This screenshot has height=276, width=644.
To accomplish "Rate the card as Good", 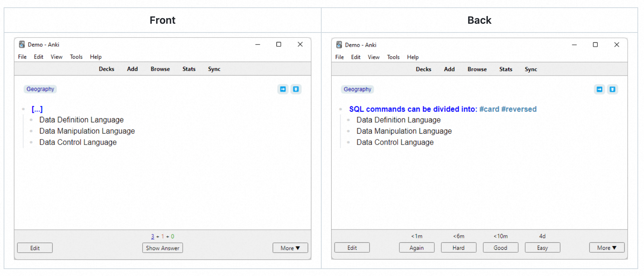I will (x=500, y=248).
